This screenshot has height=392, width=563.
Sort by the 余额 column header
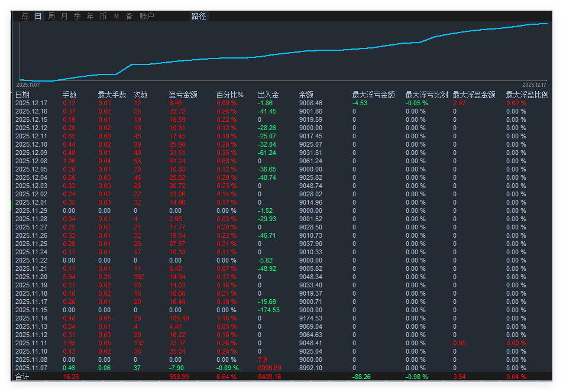(306, 95)
